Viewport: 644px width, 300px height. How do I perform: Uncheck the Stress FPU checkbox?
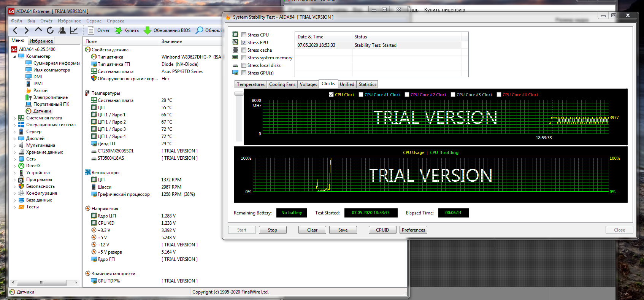244,43
